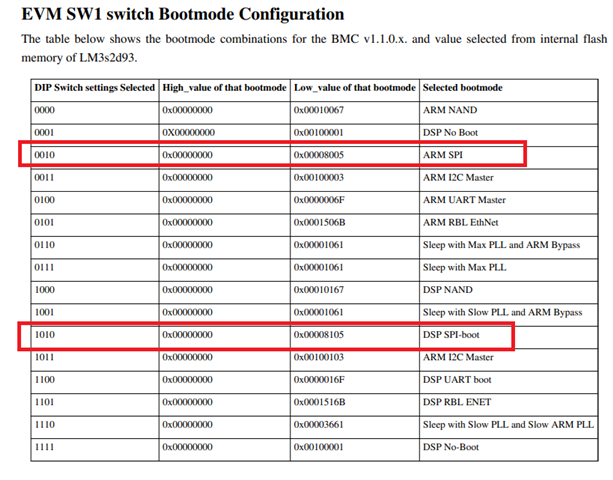Click low value '0x00010167'
The image size is (613, 480).
(319, 290)
